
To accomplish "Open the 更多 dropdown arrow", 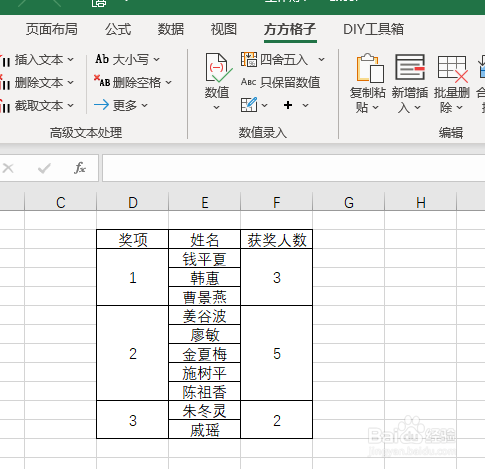I will [x=144, y=106].
